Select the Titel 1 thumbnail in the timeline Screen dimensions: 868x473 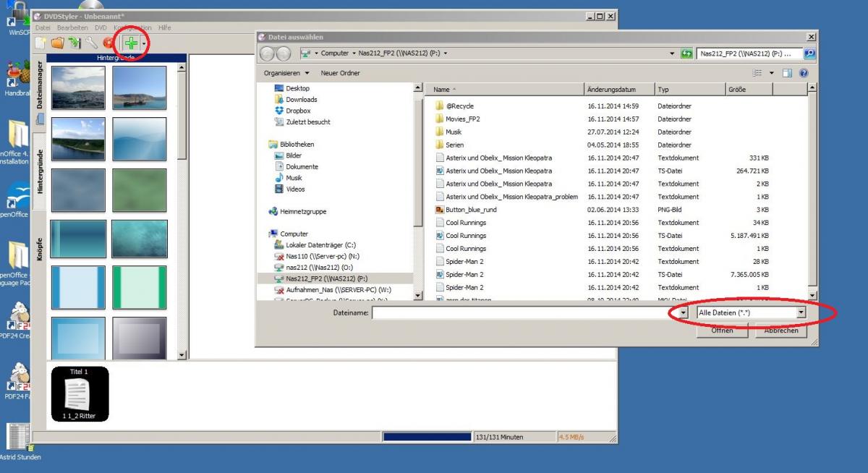point(80,393)
